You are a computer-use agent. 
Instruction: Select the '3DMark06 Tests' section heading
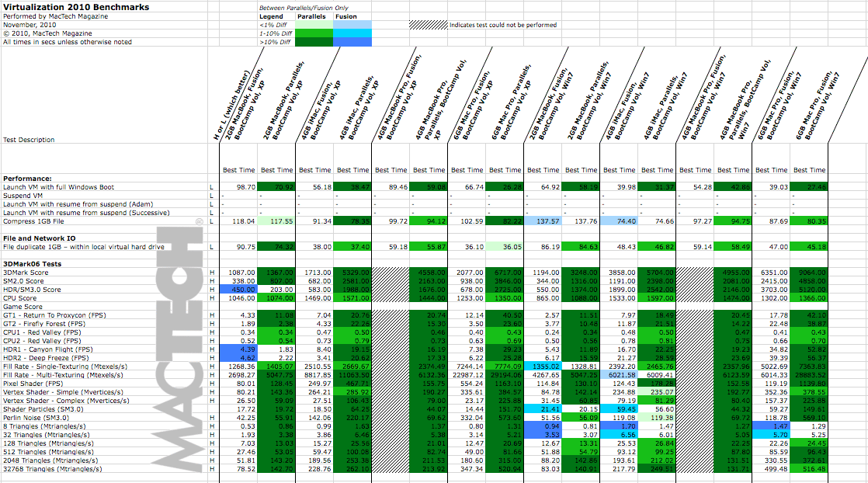coord(31,264)
